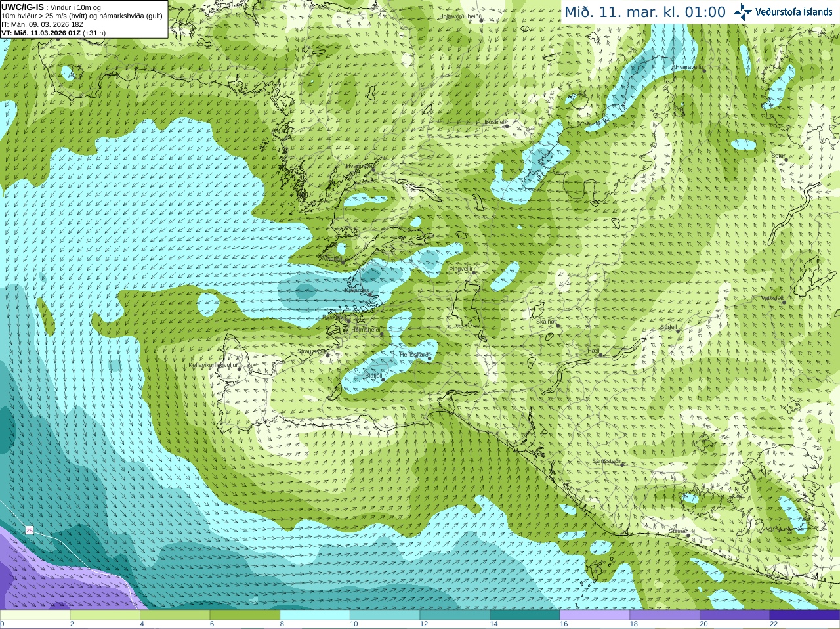Viewport: 840px width, 629px height.
Task: Click the Steinar station label
Action: click(x=678, y=531)
